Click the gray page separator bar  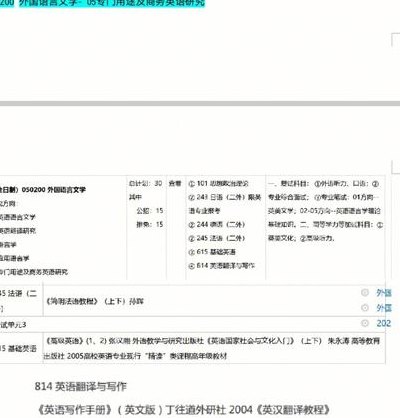click(200, 103)
